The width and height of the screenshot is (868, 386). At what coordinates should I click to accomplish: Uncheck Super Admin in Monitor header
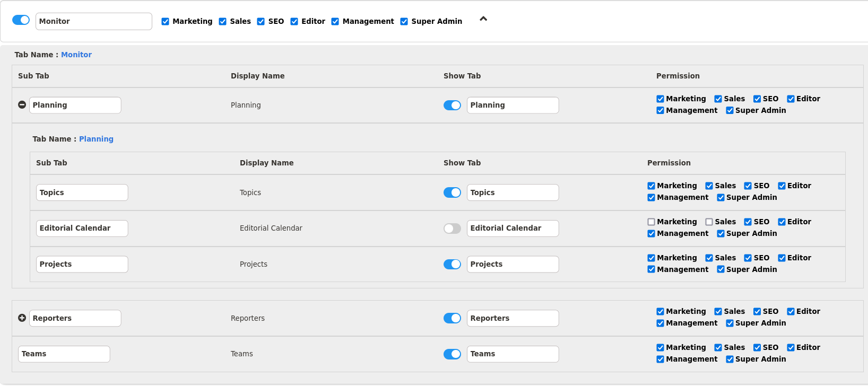tap(404, 22)
